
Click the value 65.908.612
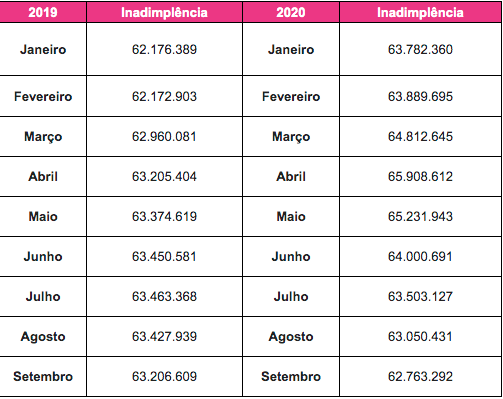coord(420,176)
